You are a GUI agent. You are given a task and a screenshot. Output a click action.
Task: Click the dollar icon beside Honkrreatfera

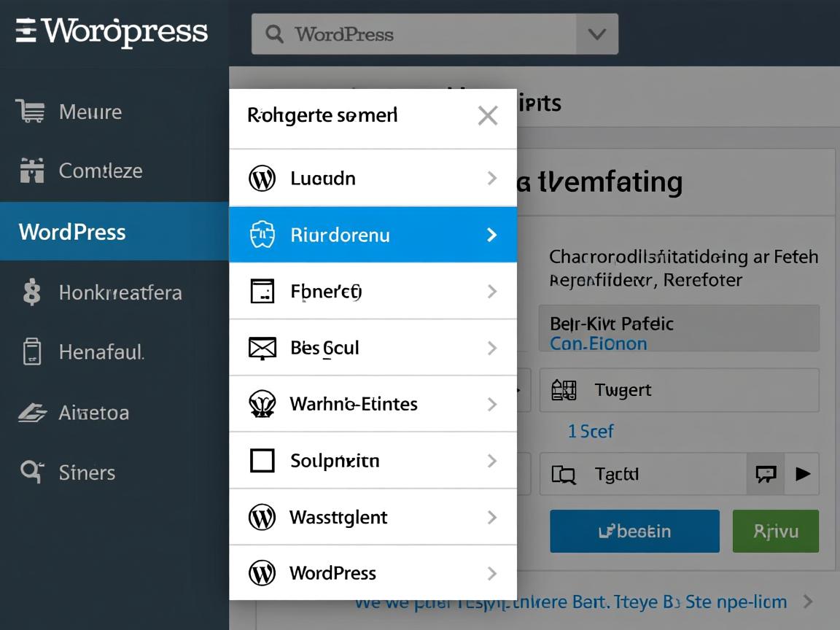(31, 292)
